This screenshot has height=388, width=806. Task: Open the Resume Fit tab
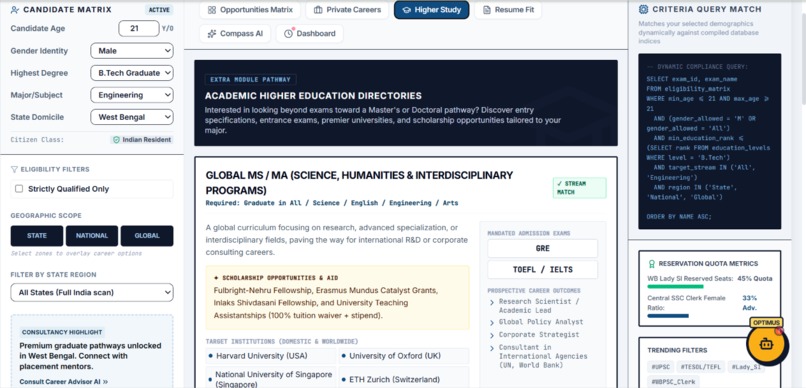(x=508, y=10)
